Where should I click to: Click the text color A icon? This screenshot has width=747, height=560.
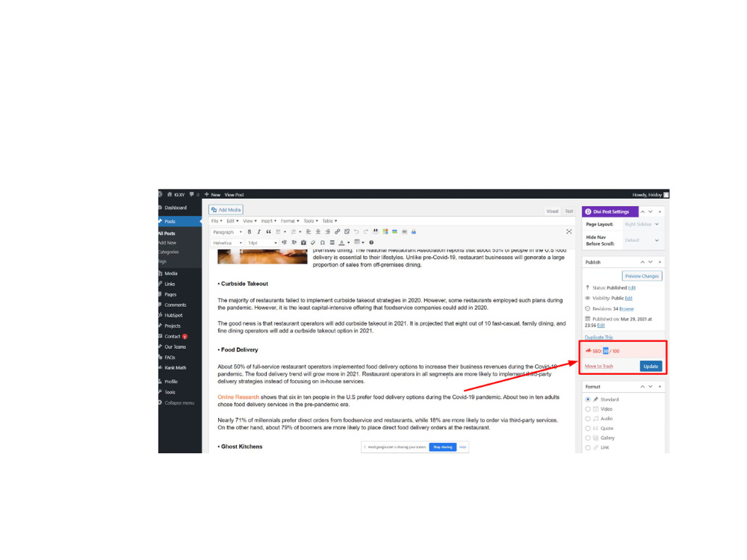(x=341, y=243)
